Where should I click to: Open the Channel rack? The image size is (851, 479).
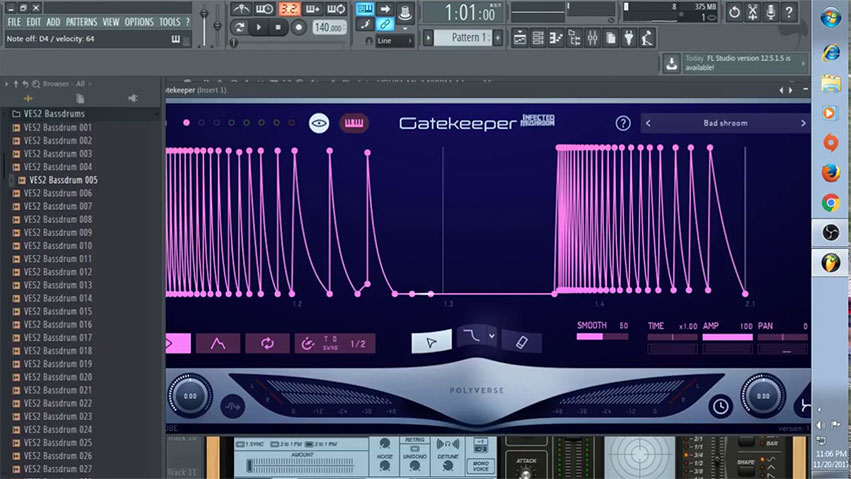pos(538,38)
